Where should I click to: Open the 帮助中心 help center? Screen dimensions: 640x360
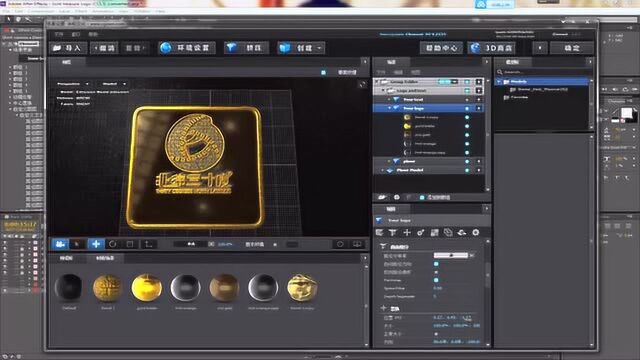pos(441,48)
